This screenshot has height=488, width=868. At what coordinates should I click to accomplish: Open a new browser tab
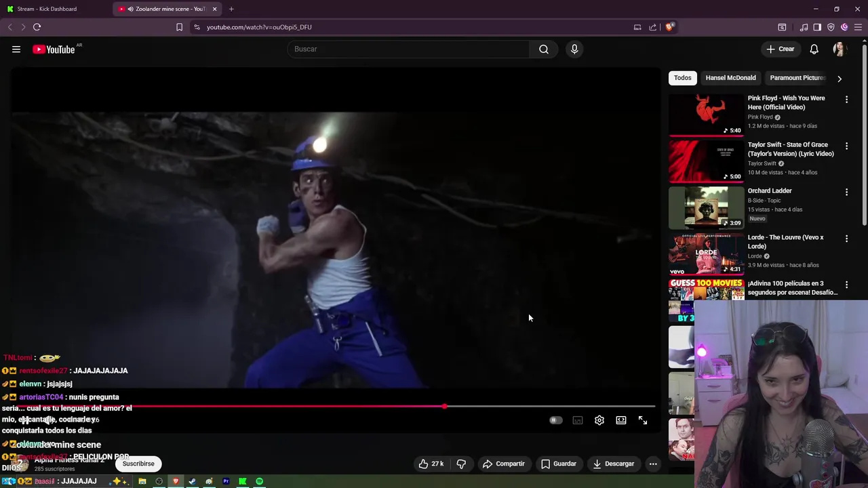coord(231,9)
